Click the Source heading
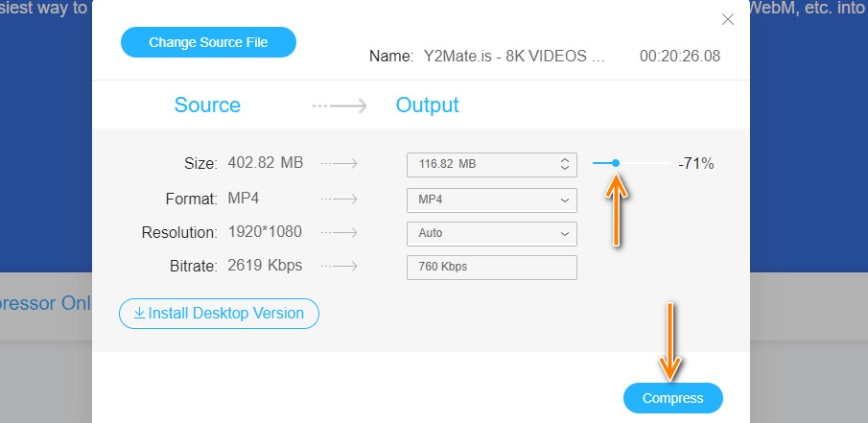Screen dimensions: 868x423 (x=207, y=106)
